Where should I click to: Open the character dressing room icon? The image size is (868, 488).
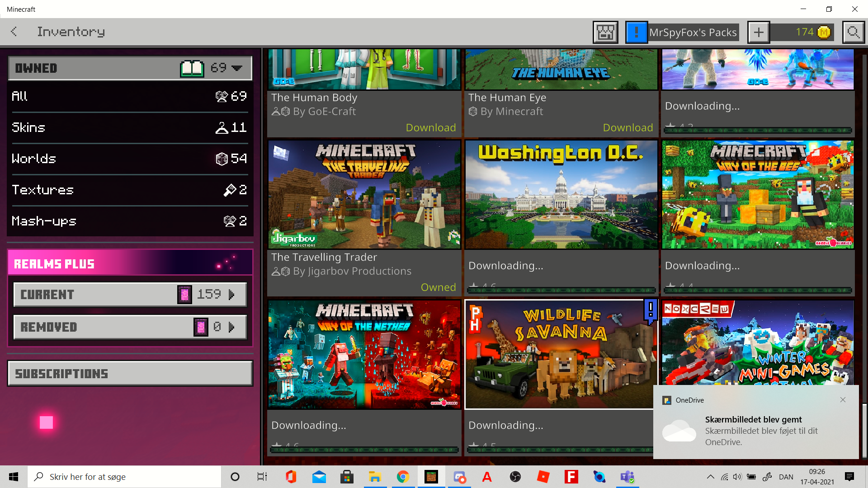click(605, 33)
